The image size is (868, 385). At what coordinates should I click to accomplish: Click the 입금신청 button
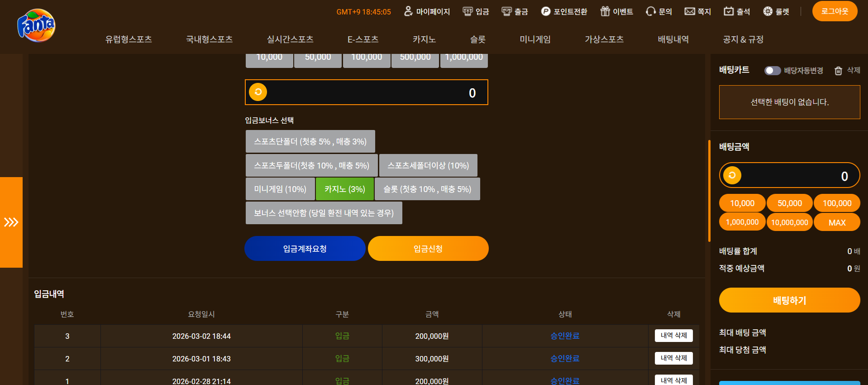[x=428, y=249]
